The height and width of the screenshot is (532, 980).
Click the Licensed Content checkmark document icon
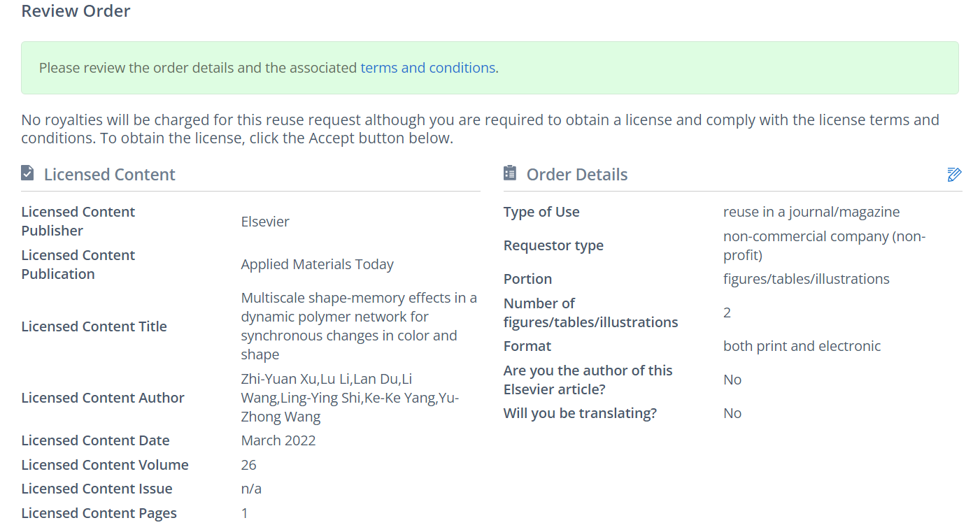coord(27,173)
